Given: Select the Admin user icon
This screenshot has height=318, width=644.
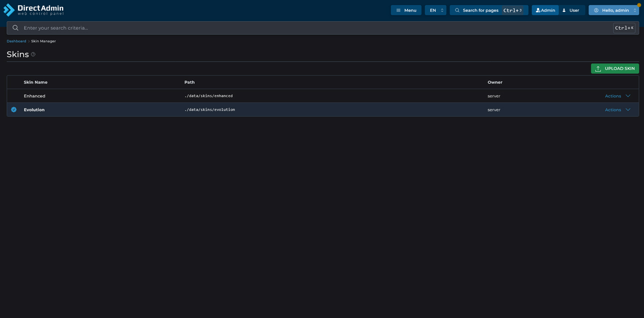Looking at the screenshot, I should [x=537, y=10].
